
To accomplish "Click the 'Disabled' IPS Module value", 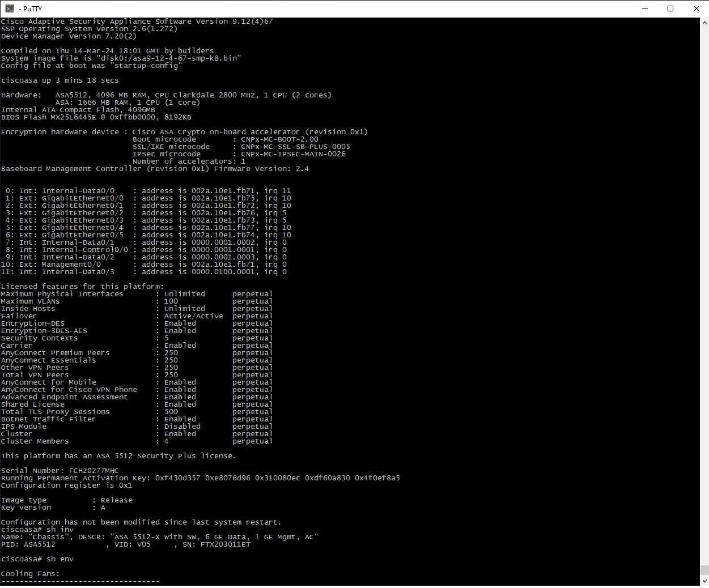I will click(182, 427).
